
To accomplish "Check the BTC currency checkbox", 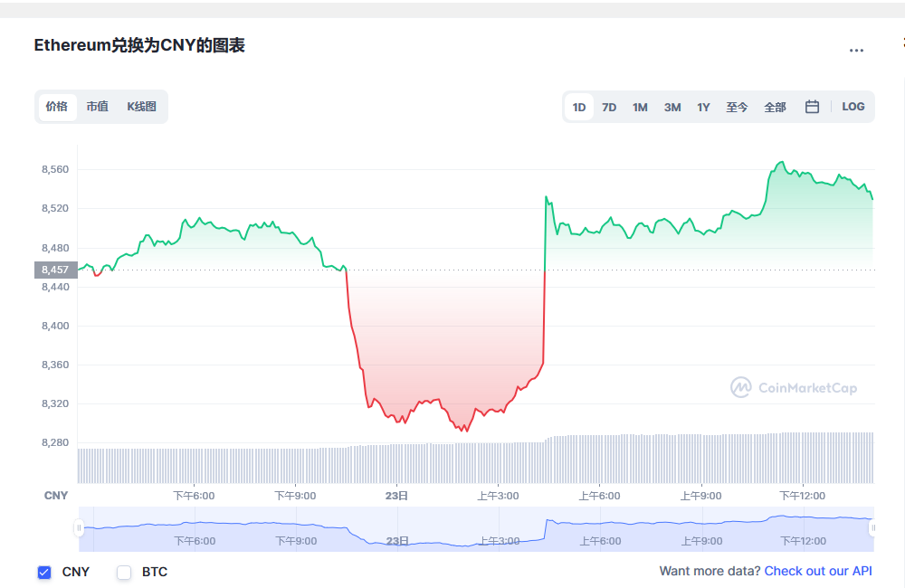I will (124, 573).
